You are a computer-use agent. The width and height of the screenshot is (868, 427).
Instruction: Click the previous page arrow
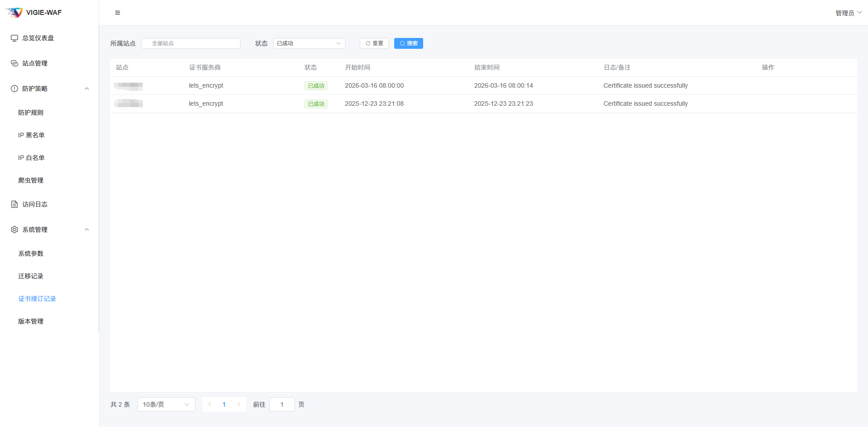(210, 404)
